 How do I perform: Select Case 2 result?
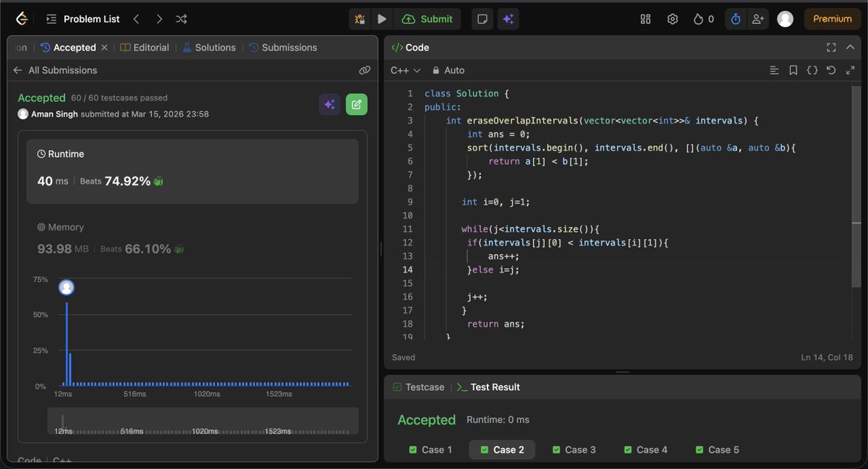[502, 449]
